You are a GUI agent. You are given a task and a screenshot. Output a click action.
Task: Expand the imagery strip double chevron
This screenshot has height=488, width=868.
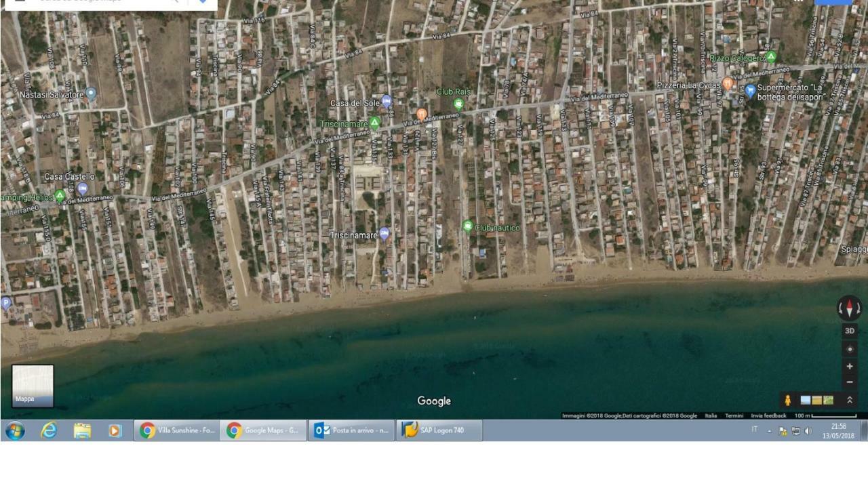coord(849,400)
